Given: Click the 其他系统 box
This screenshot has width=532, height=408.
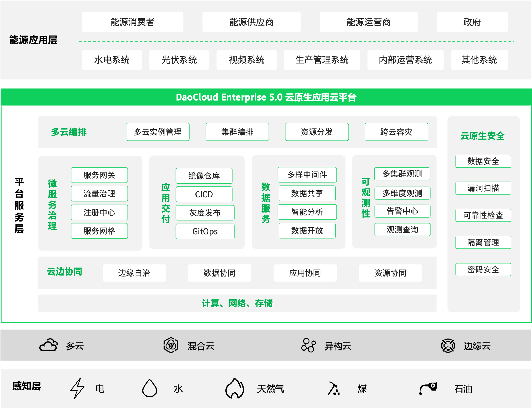Looking at the screenshot, I should (479, 60).
